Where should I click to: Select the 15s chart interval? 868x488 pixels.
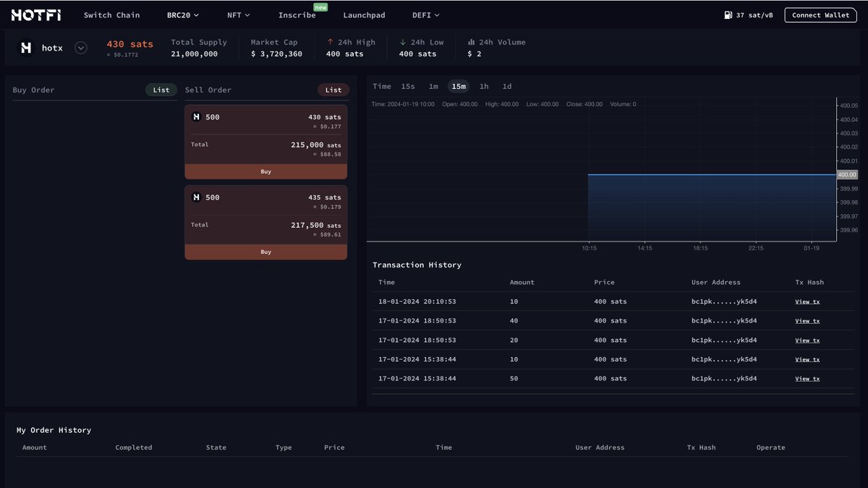point(408,86)
